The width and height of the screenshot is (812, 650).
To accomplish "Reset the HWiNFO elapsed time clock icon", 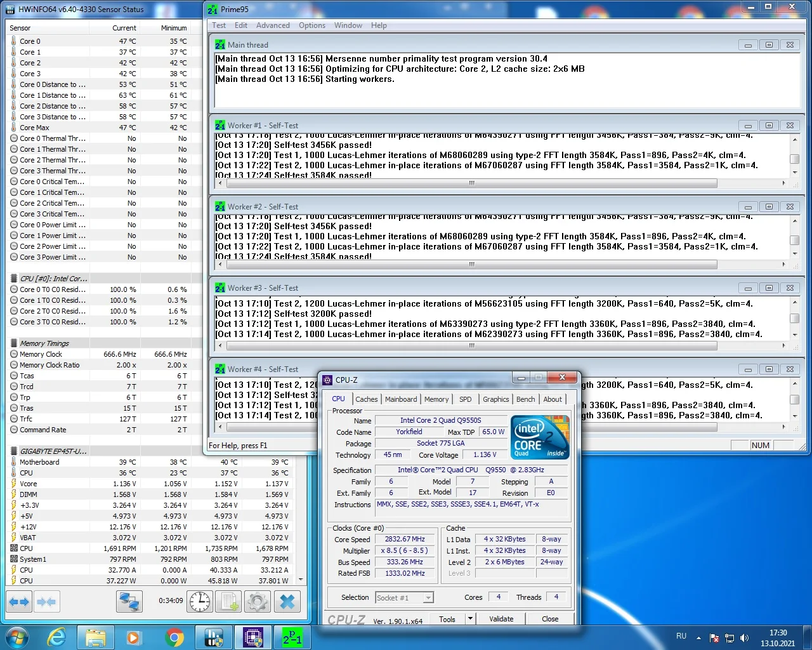I will pyautogui.click(x=200, y=601).
